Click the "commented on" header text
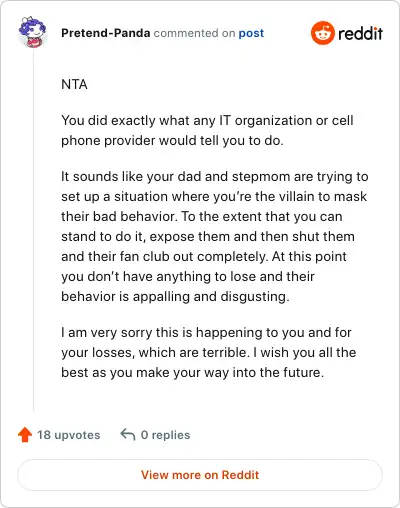 [x=194, y=33]
